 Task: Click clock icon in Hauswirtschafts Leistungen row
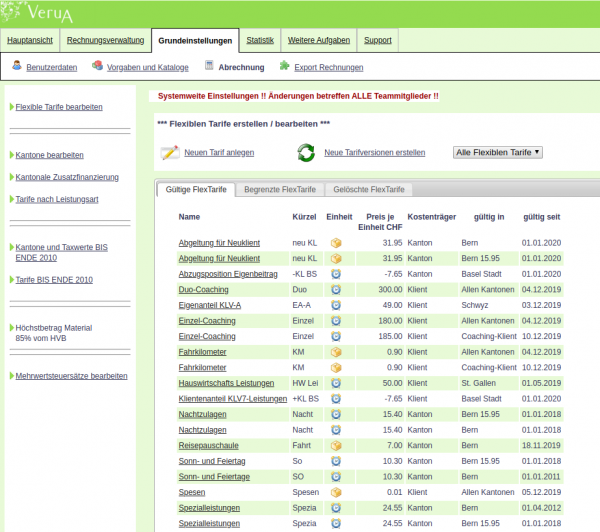pos(336,383)
